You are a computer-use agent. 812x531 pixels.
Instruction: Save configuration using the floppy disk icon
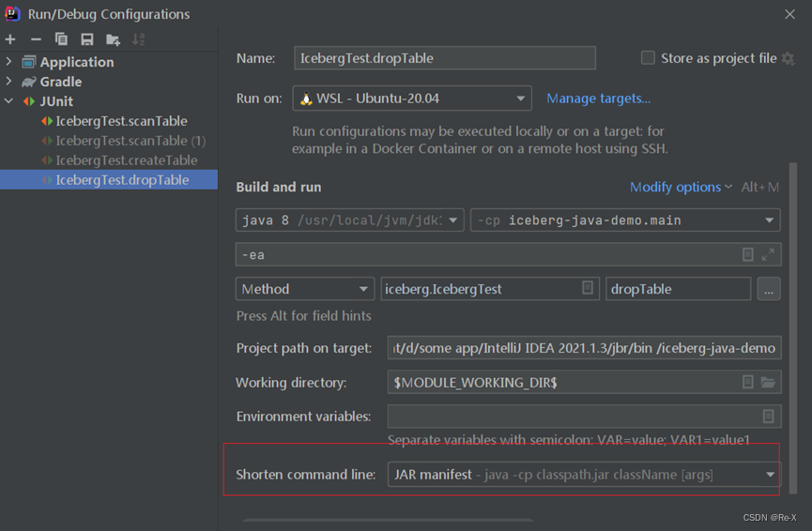point(87,39)
